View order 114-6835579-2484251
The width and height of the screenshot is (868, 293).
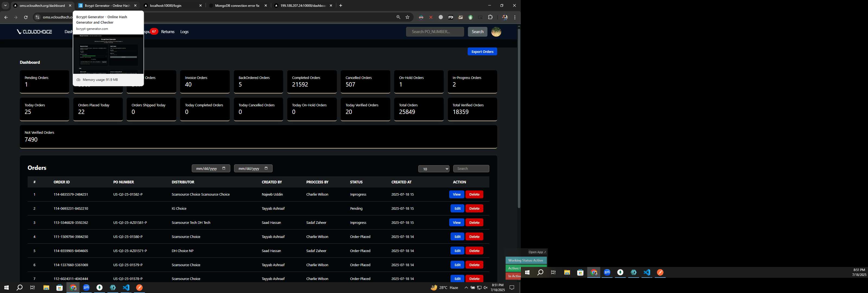457,195
